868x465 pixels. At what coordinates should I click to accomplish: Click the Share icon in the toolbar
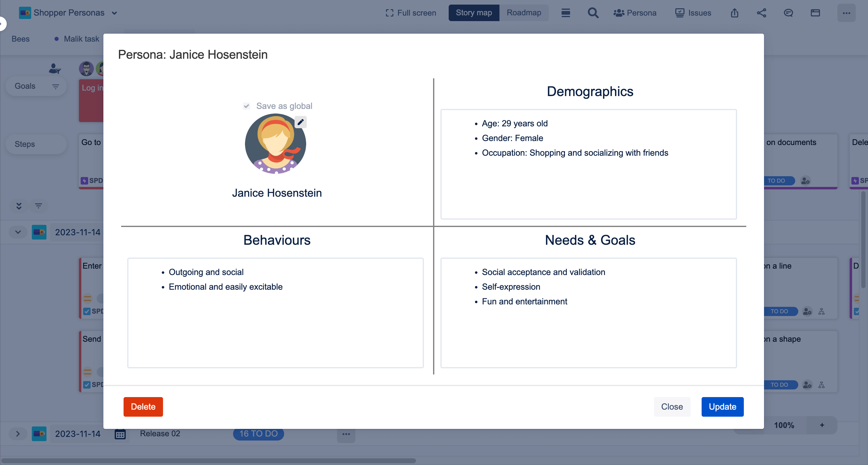coord(761,12)
